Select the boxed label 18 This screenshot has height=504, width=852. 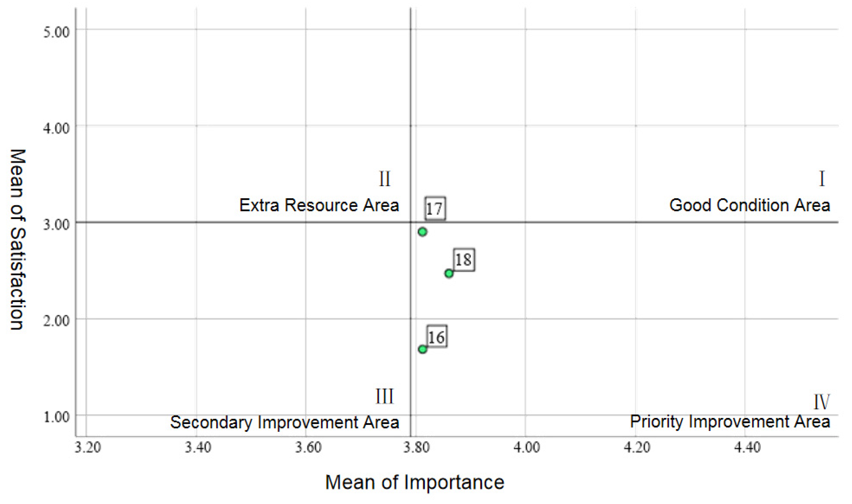(464, 260)
